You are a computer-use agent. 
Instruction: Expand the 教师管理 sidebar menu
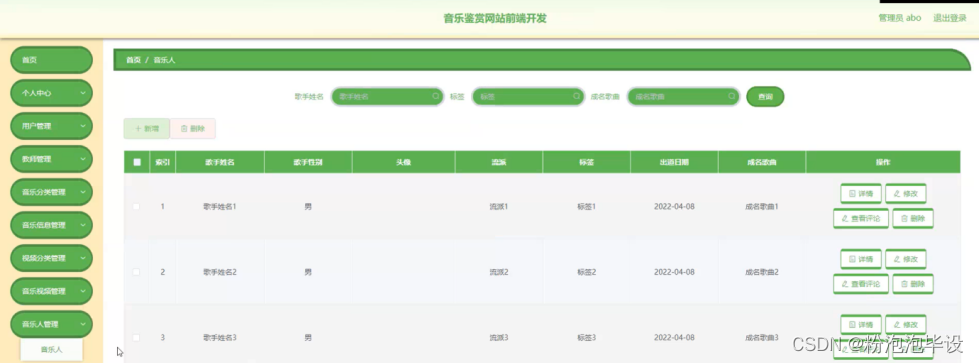[x=51, y=159]
